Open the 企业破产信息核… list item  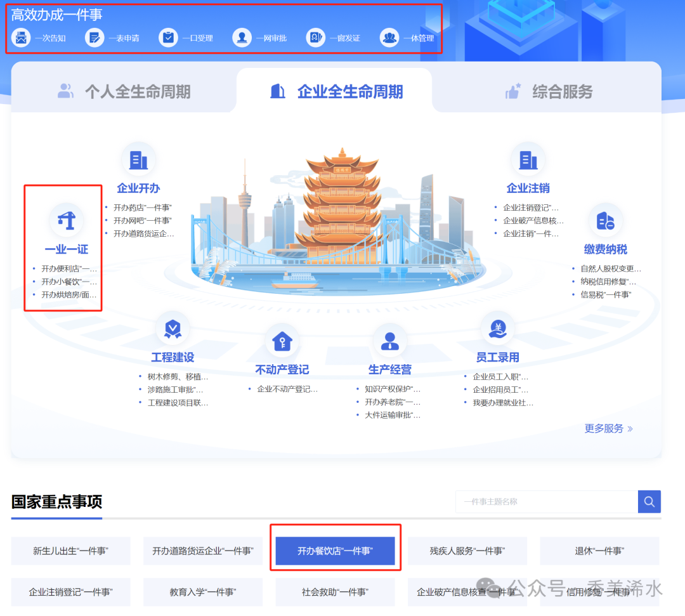[533, 221]
